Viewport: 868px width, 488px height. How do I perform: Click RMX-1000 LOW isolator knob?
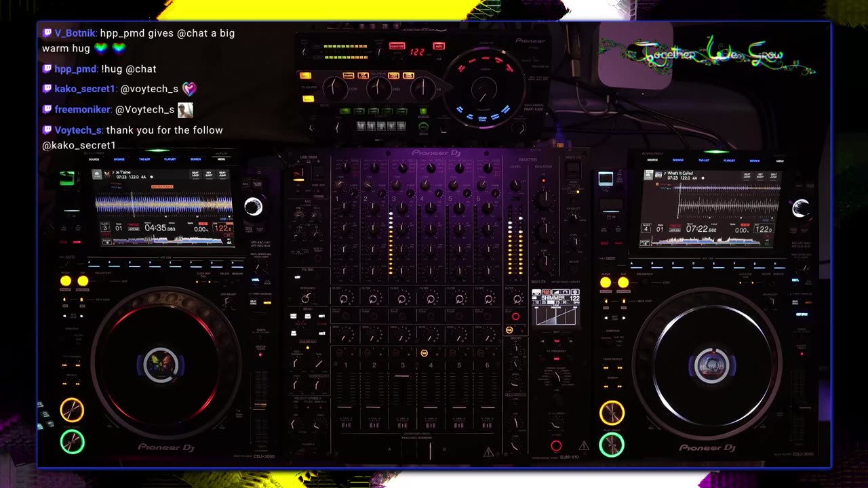[x=334, y=87]
